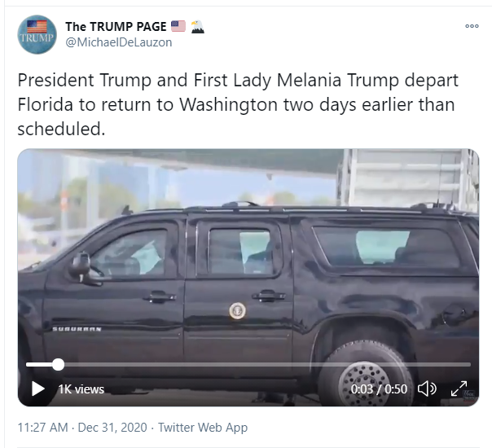This screenshot has height=448, width=492.
Task: Seek to the middle of the video progress bar
Action: click(248, 364)
